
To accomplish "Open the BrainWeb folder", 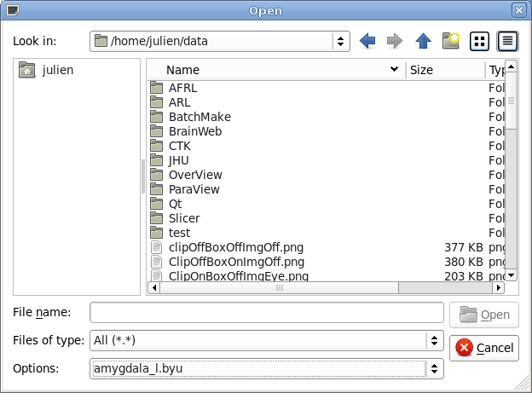I will click(x=194, y=131).
